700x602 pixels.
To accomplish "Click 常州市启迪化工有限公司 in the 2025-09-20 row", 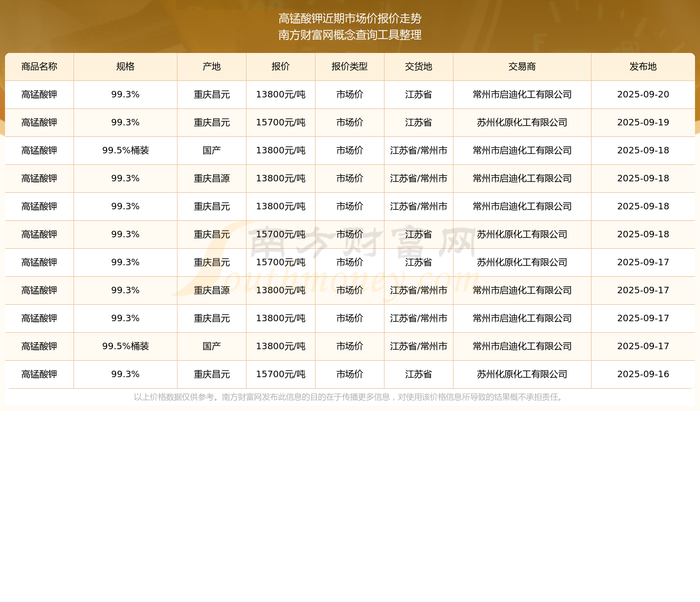I will tap(522, 95).
